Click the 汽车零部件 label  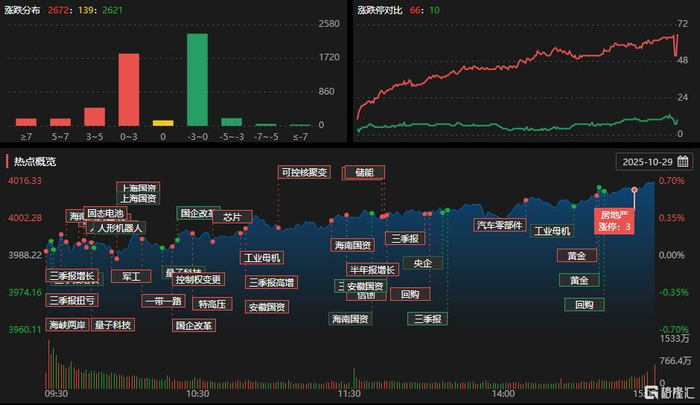(x=500, y=225)
